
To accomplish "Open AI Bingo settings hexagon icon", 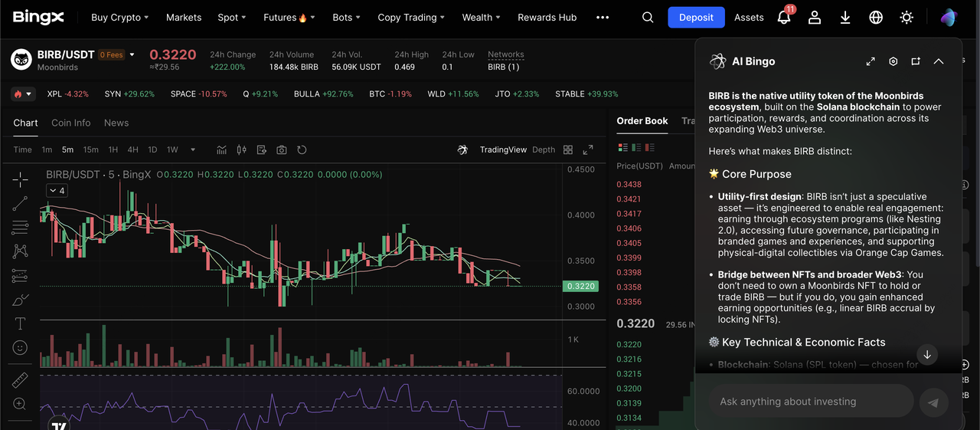I will click(893, 61).
